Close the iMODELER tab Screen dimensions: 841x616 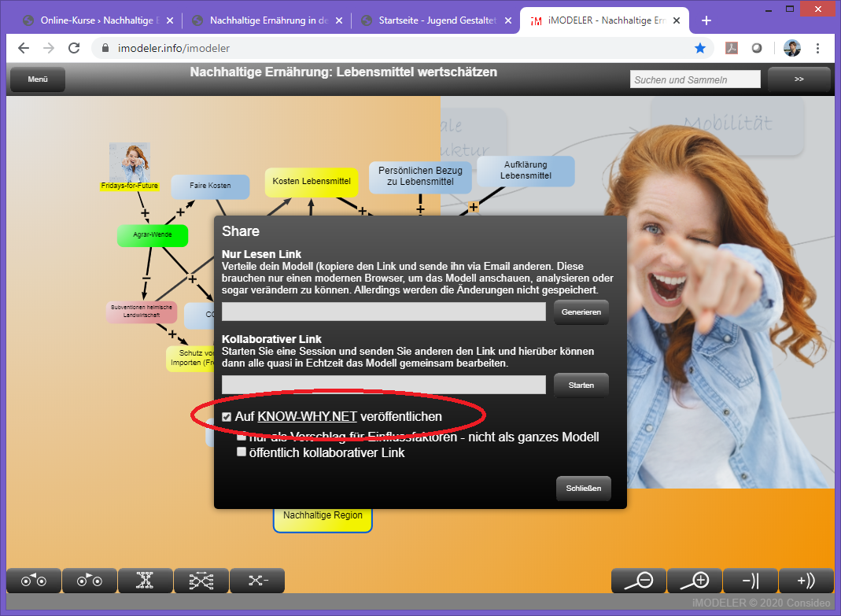click(x=677, y=20)
